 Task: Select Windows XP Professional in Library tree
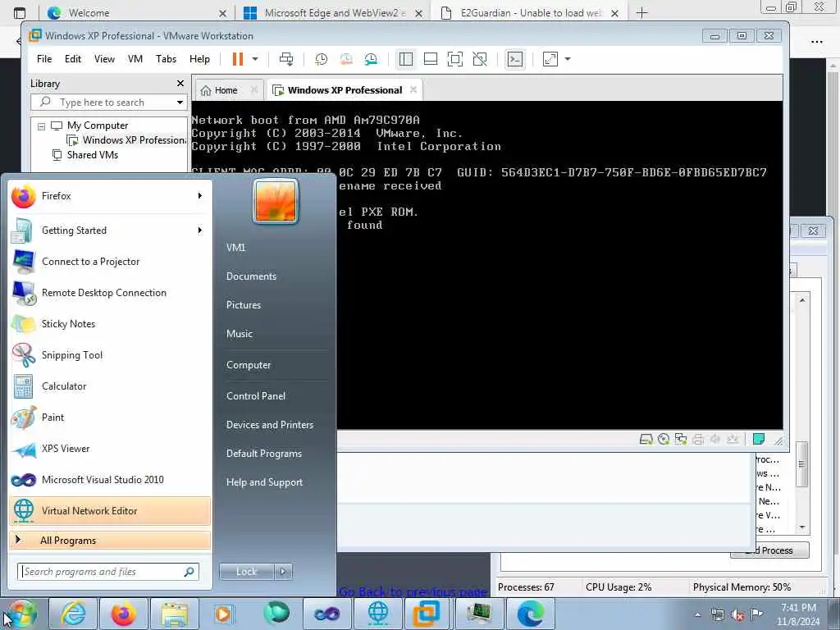click(126, 140)
